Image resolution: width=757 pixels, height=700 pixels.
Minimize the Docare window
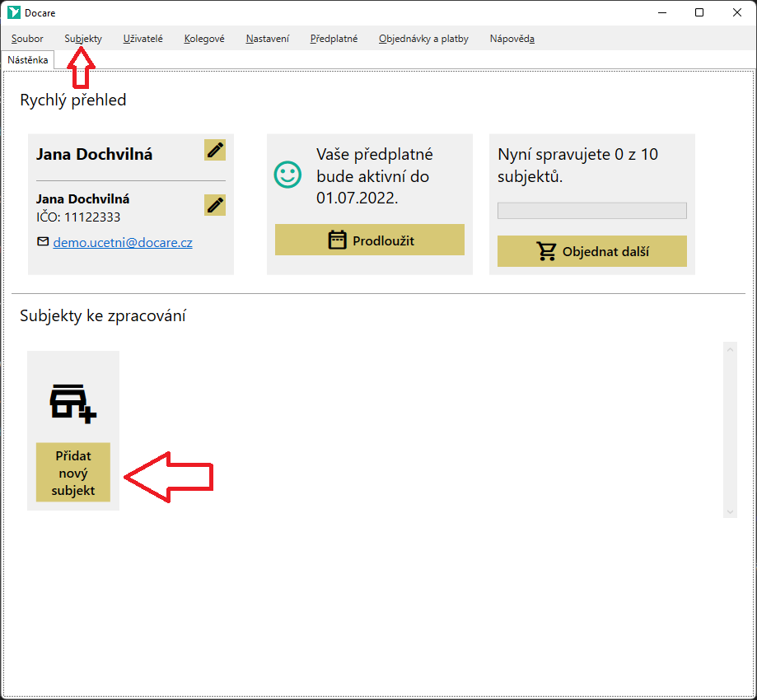tap(662, 12)
